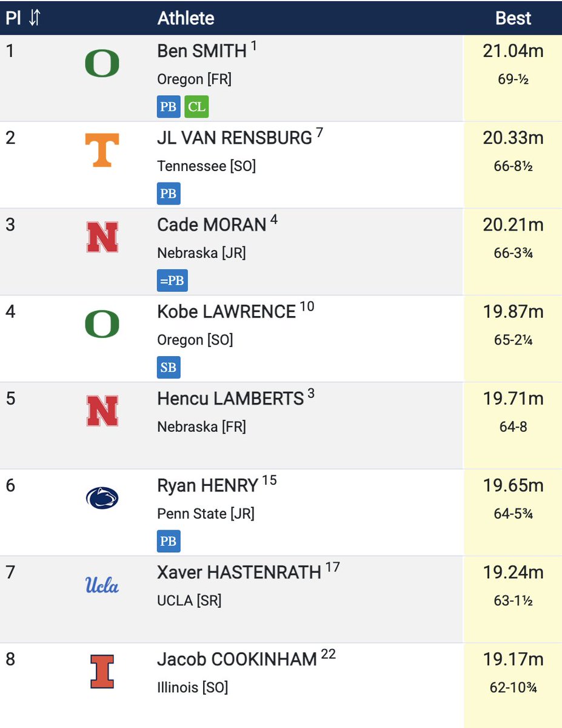Sort by the Pl column arrows
Screen dimensions: 562x728
click(x=35, y=18)
